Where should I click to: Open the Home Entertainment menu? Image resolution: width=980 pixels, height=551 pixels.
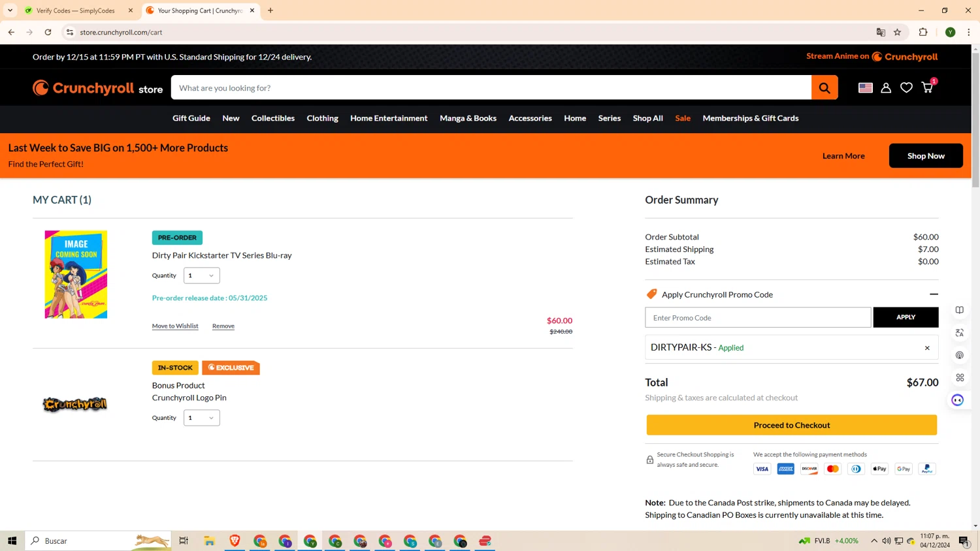coord(389,118)
